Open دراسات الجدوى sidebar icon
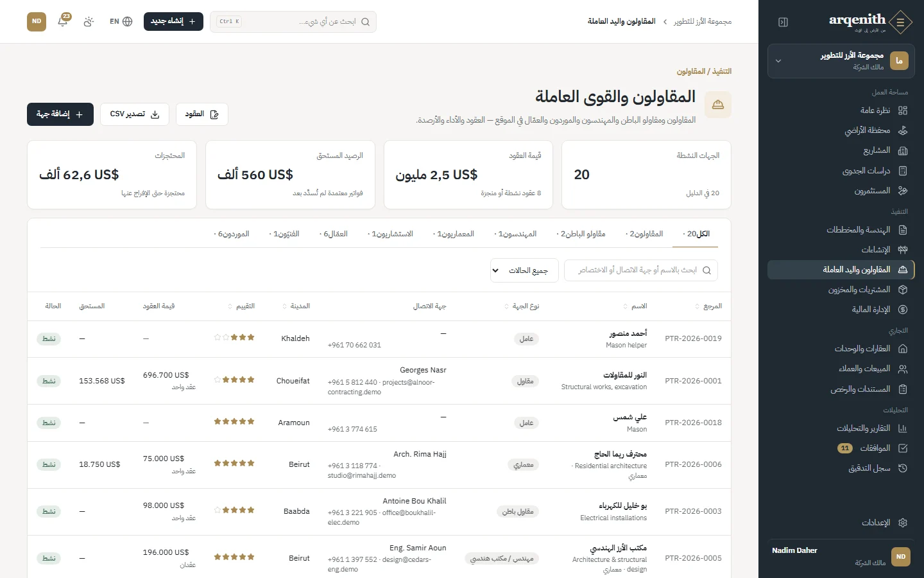The image size is (924, 578). click(903, 171)
